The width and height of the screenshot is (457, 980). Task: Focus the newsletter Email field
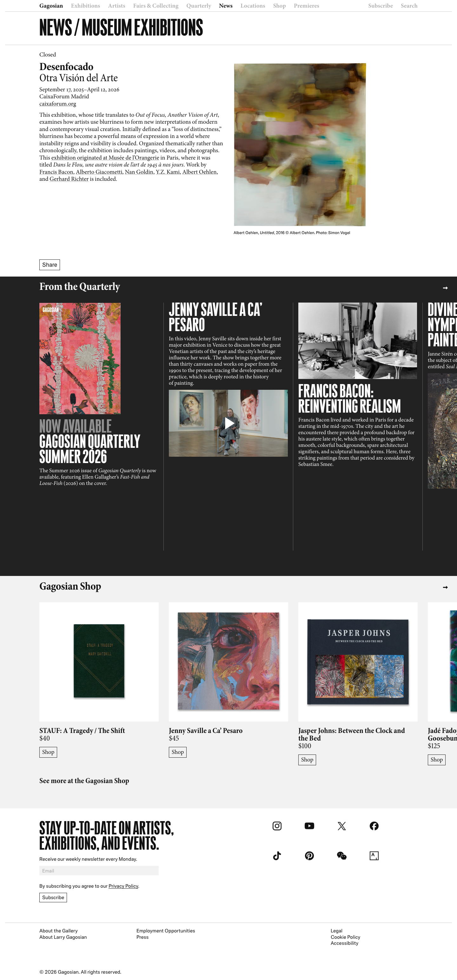(99, 871)
